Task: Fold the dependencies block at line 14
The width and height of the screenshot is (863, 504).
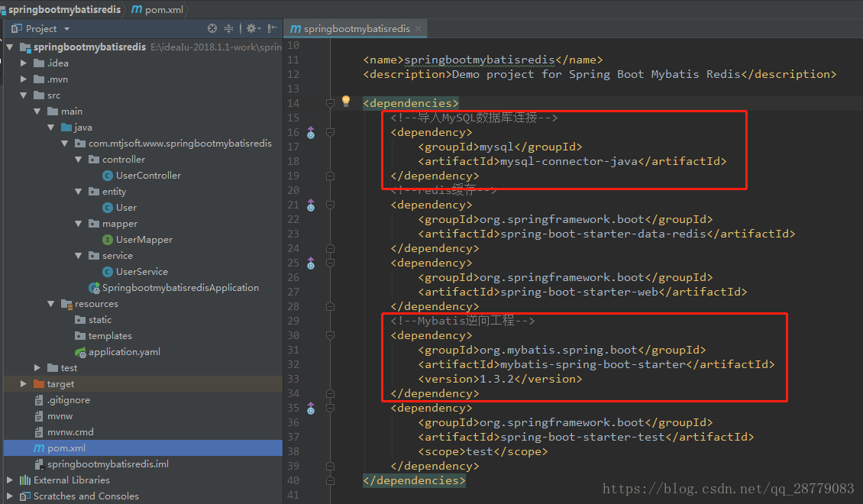Action: (x=330, y=103)
